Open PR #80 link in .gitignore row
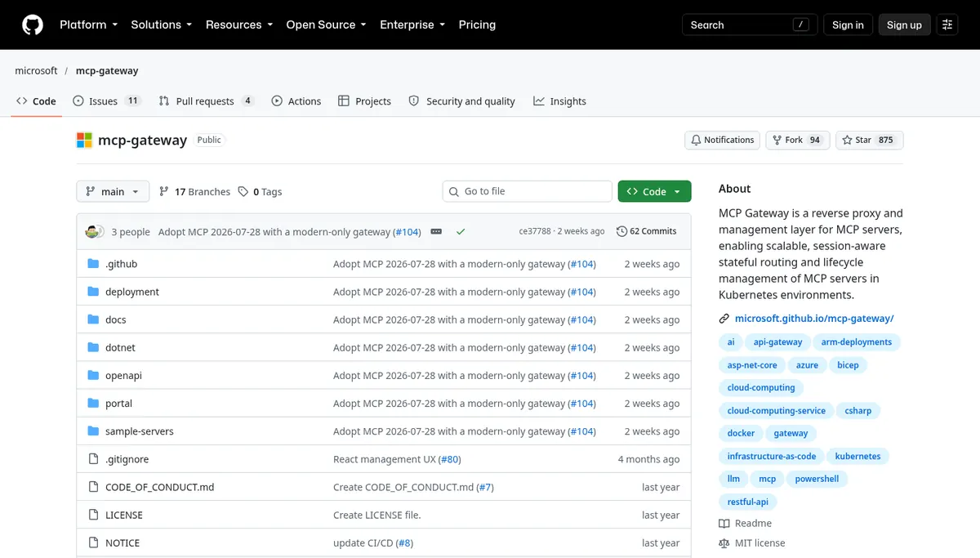 click(x=449, y=459)
